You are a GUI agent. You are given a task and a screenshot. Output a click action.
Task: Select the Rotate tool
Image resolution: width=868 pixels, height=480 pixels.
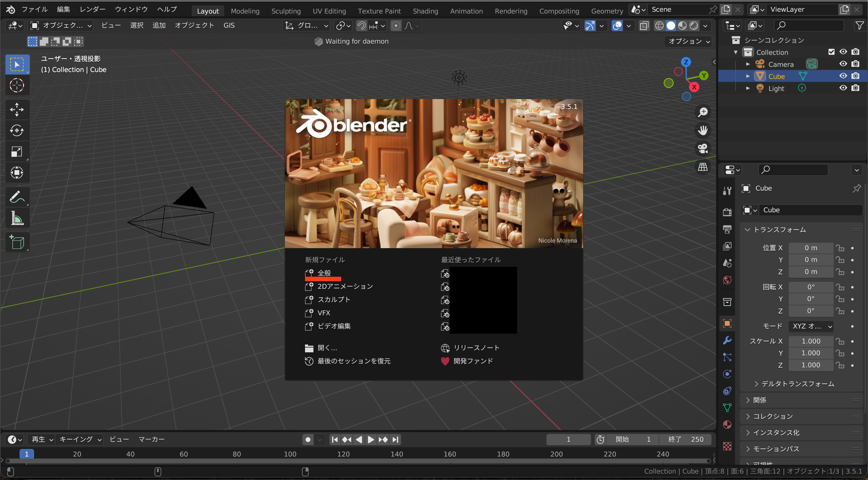[17, 131]
